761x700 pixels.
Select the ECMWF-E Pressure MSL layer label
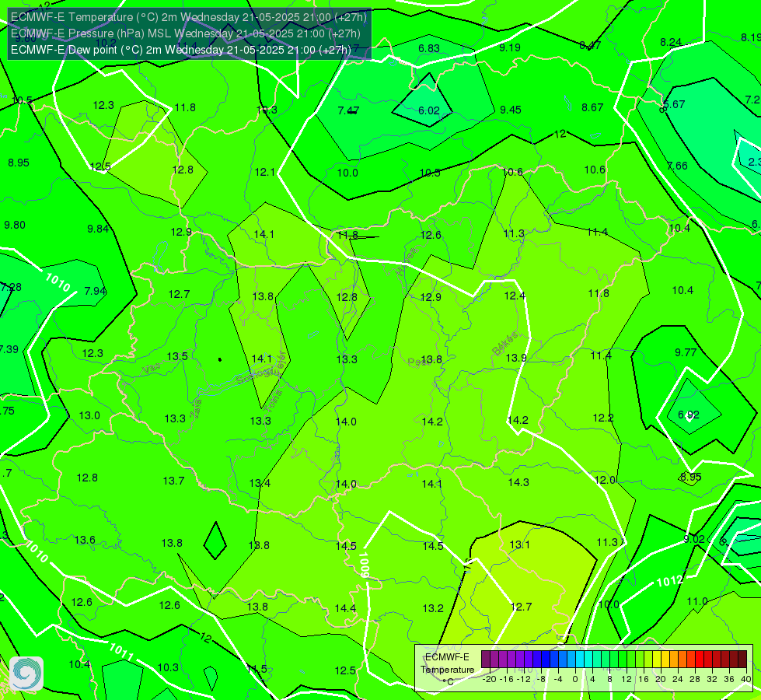[186, 33]
